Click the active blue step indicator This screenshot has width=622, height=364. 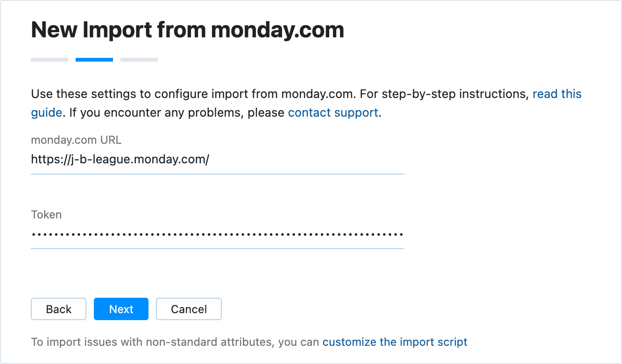[x=94, y=59]
